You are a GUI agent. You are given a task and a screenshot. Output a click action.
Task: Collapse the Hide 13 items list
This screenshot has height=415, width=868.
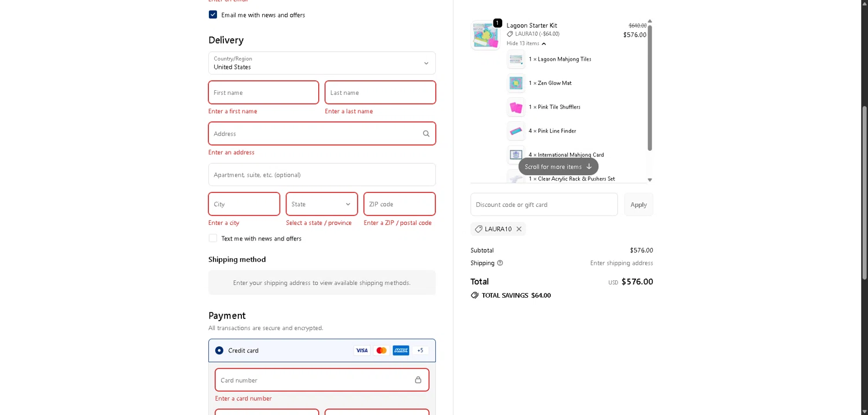(x=526, y=43)
